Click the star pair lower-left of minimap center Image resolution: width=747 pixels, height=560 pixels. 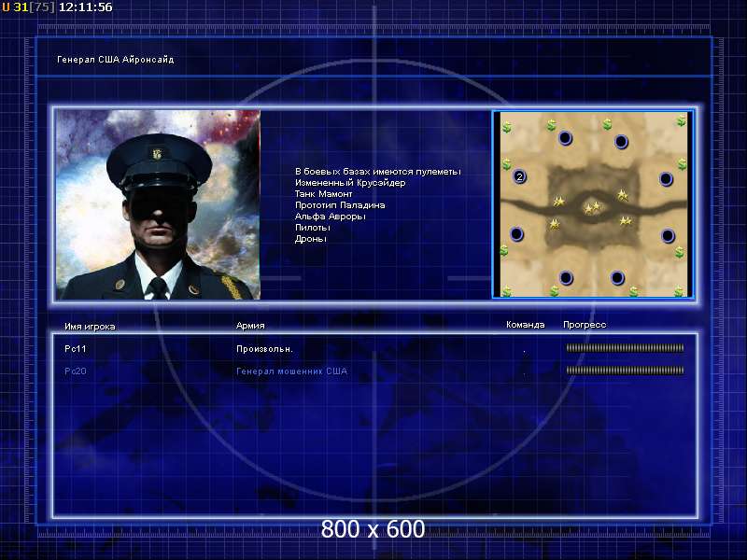[555, 224]
